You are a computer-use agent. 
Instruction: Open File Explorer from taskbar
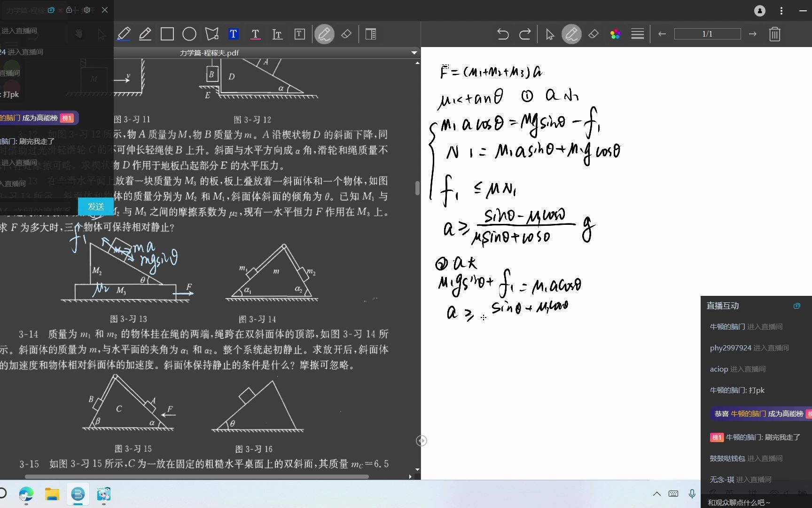click(52, 494)
